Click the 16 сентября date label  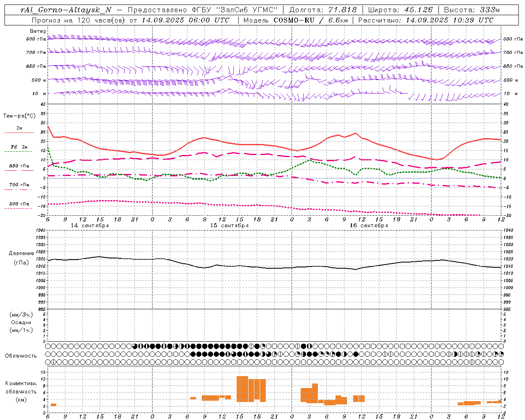click(x=369, y=226)
